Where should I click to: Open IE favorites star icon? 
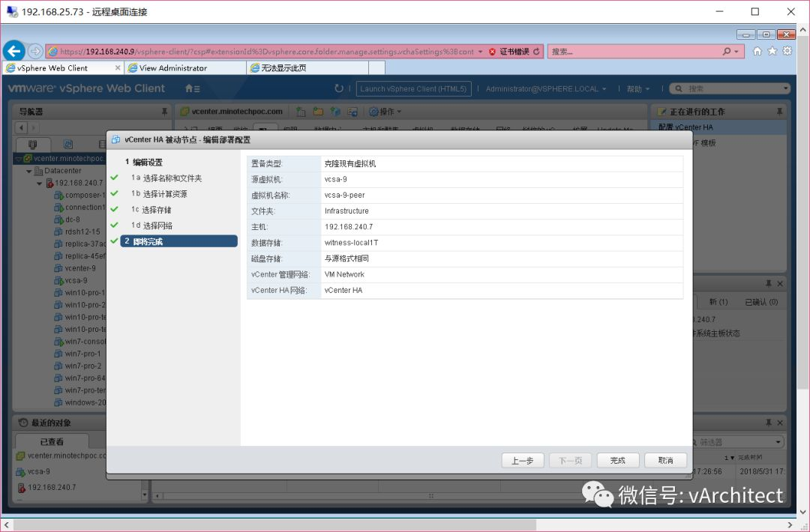click(772, 51)
